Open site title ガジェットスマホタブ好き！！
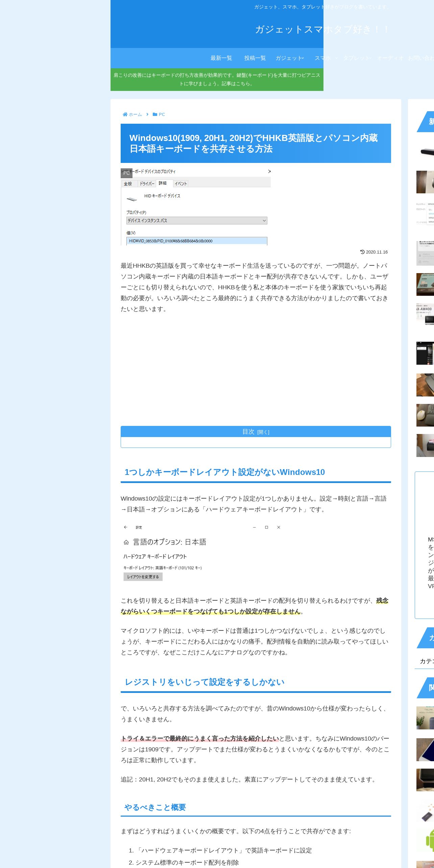The width and height of the screenshot is (434, 868). coord(322,29)
